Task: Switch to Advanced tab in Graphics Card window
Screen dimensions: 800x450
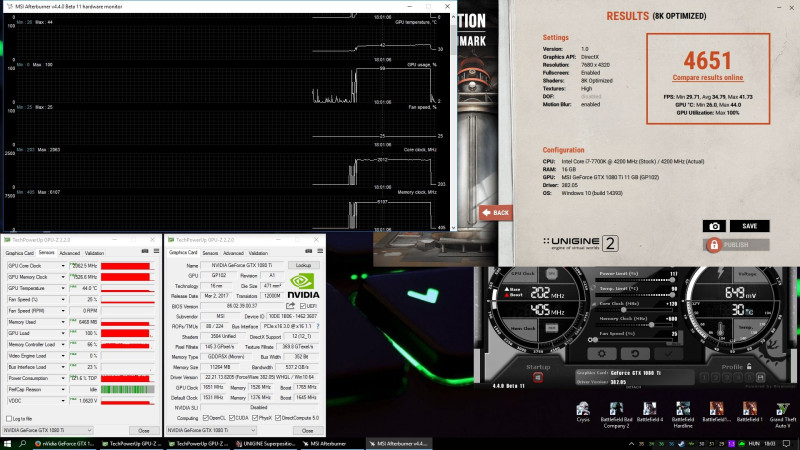Action: (233, 253)
